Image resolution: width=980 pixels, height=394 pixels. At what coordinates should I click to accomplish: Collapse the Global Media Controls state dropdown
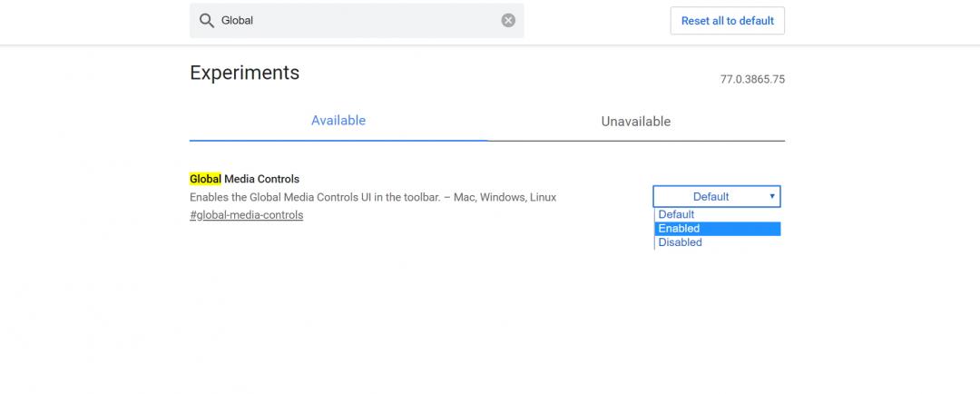pos(716,196)
